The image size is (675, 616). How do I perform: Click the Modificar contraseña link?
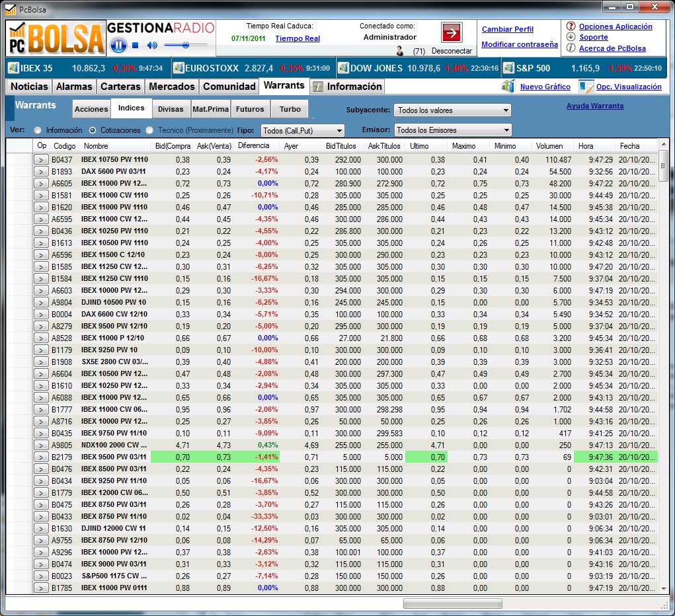pyautogui.click(x=520, y=44)
